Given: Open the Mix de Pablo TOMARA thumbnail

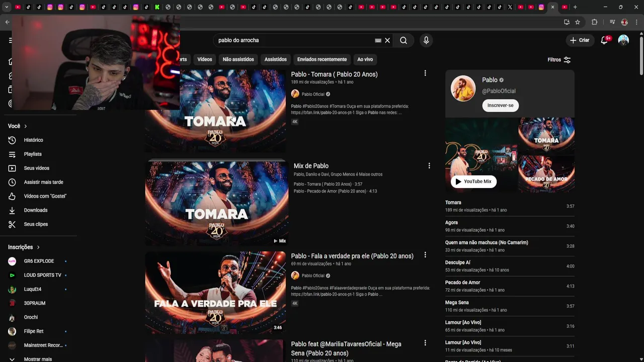Looking at the screenshot, I should [x=217, y=204].
